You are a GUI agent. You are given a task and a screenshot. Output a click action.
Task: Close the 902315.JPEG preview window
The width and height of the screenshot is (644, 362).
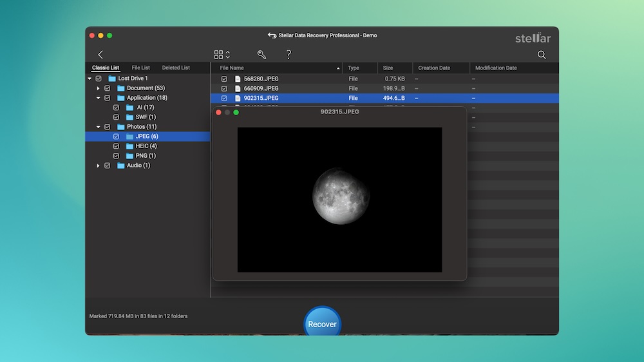pyautogui.click(x=218, y=112)
